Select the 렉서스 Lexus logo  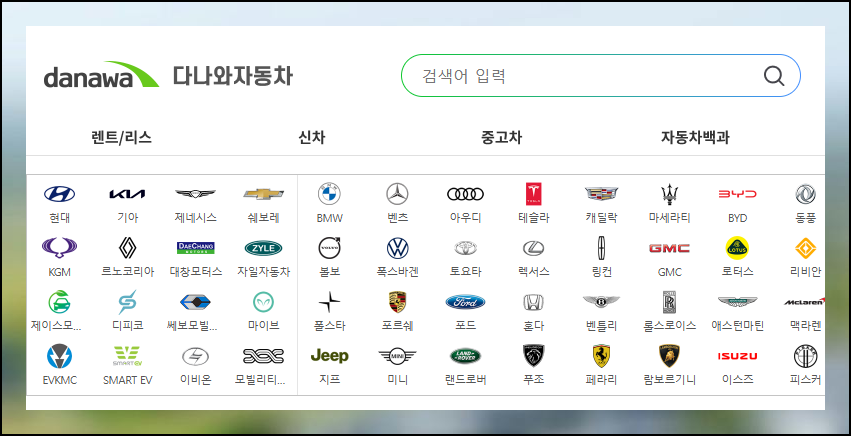(x=534, y=248)
